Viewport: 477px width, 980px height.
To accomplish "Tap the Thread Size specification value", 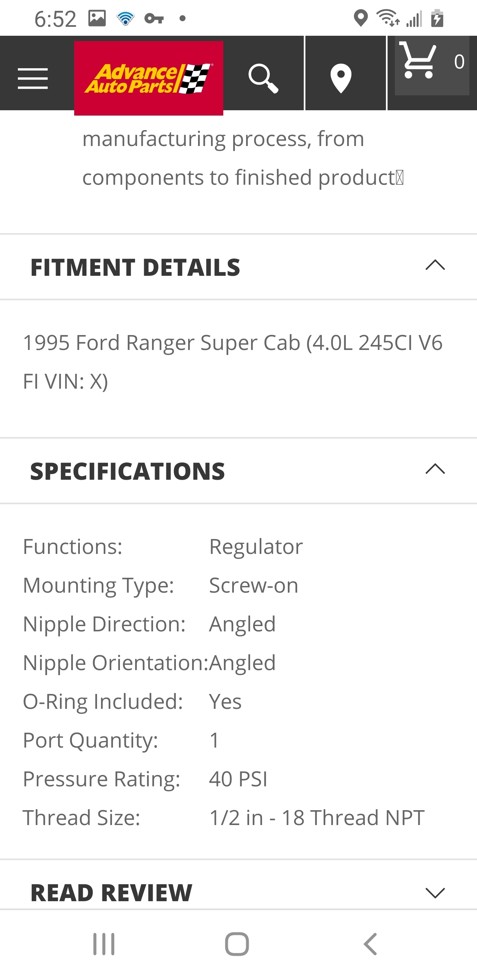I will tap(316, 817).
